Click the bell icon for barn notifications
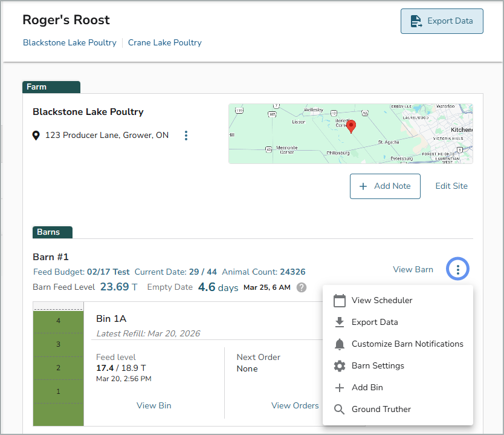This screenshot has width=504, height=435. tap(340, 344)
